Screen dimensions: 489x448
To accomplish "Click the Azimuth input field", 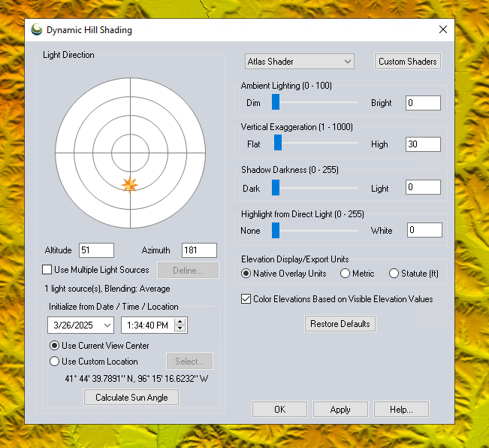I will [x=199, y=250].
